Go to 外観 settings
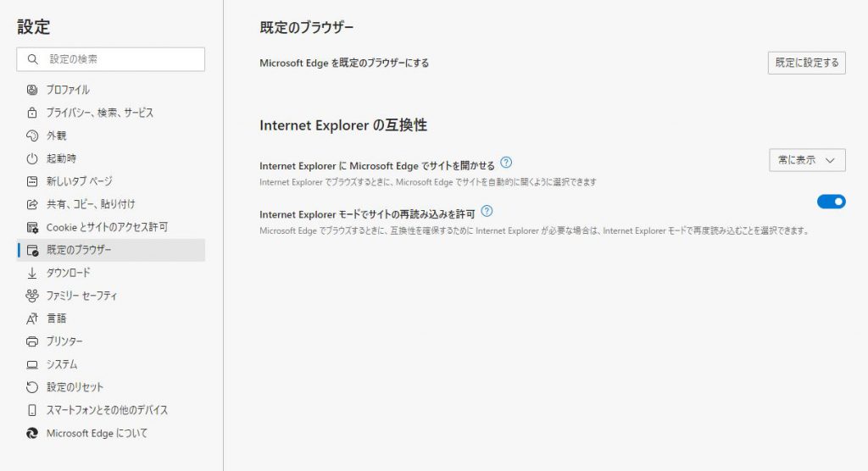The image size is (868, 471). [x=111, y=136]
